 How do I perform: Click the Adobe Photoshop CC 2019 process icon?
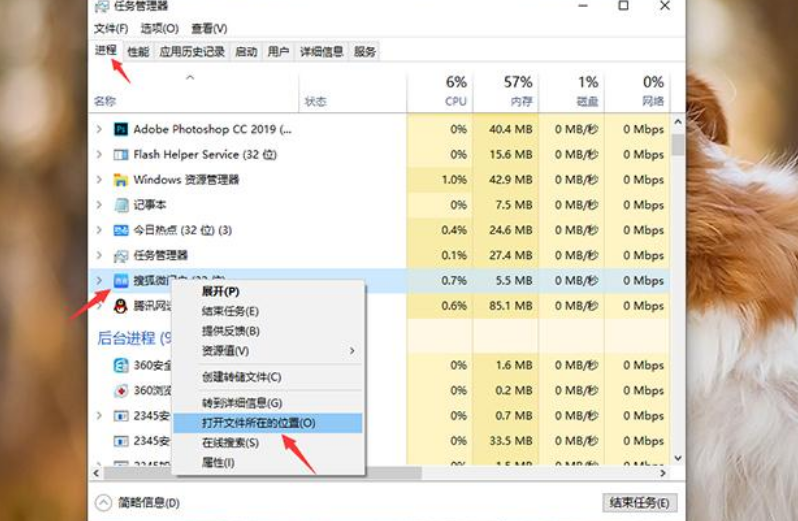(x=121, y=129)
